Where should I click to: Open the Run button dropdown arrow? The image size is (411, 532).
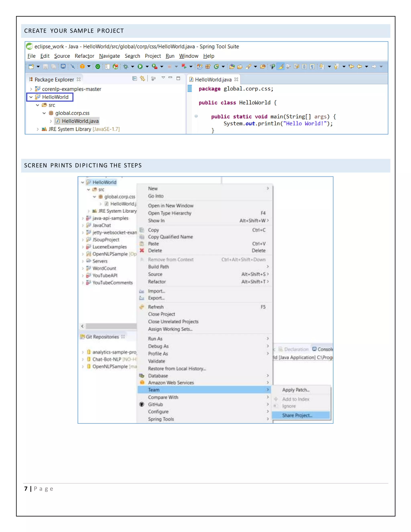[147, 66]
